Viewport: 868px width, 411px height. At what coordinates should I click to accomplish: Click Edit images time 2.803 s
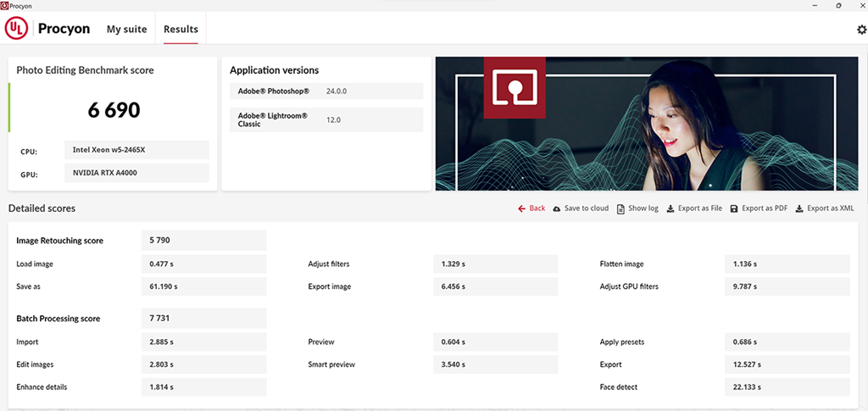204,364
